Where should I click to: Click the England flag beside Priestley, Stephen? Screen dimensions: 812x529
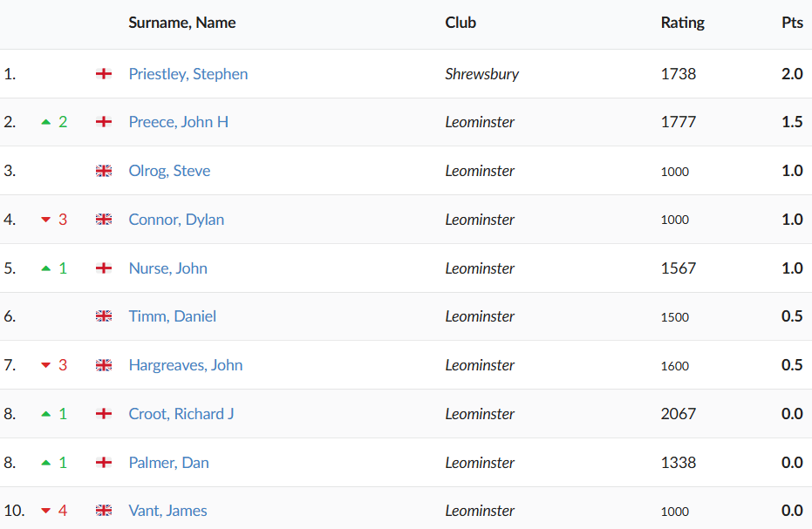click(104, 74)
